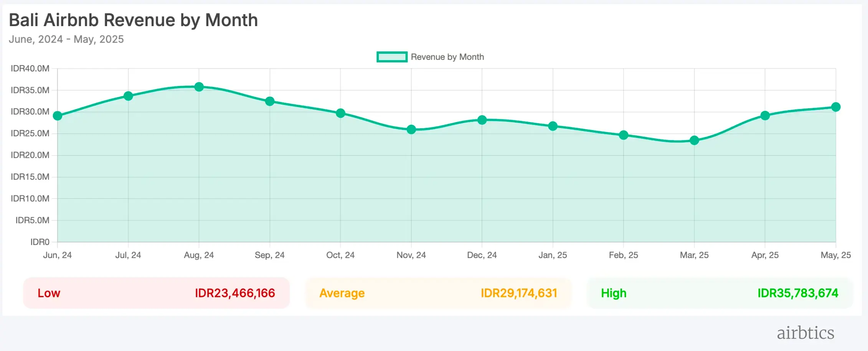This screenshot has height=351, width=868.
Task: Click the Dec, 24 data point
Action: point(482,120)
